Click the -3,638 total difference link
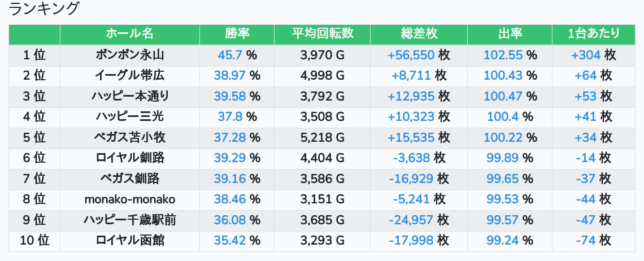This screenshot has height=261, width=644. coord(411,158)
